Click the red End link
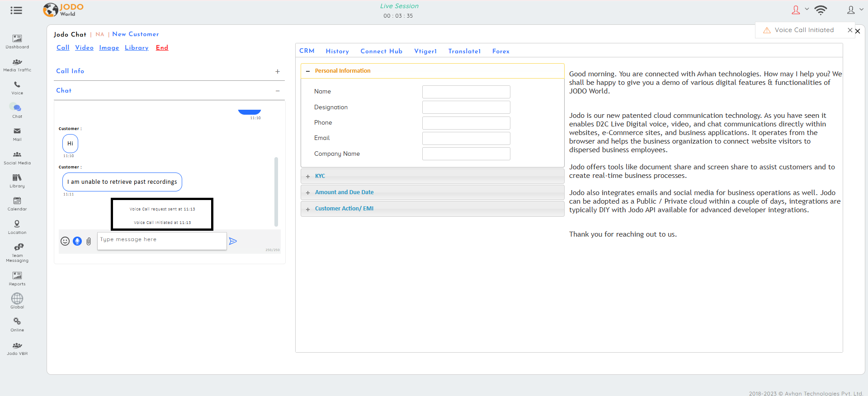This screenshot has width=868, height=396. tap(162, 47)
